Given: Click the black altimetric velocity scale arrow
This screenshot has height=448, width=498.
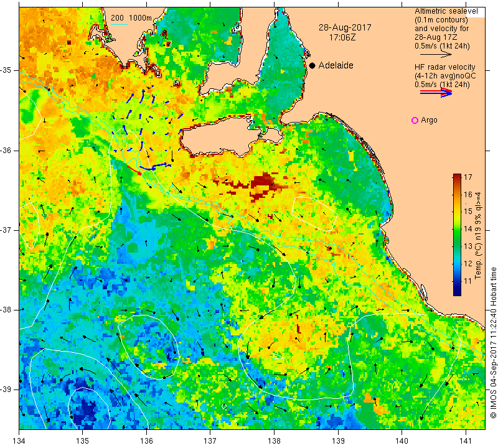Looking at the screenshot, I should pyautogui.click(x=435, y=54).
